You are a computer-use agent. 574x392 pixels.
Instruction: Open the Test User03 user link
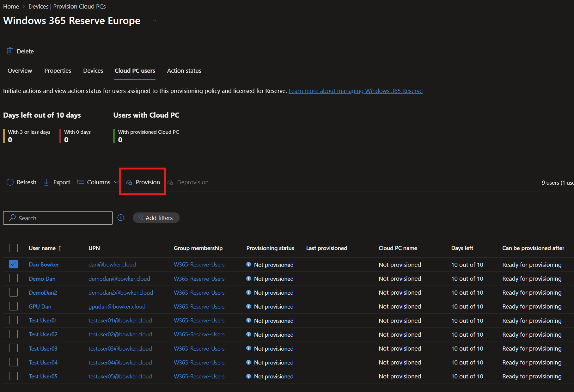pos(43,348)
